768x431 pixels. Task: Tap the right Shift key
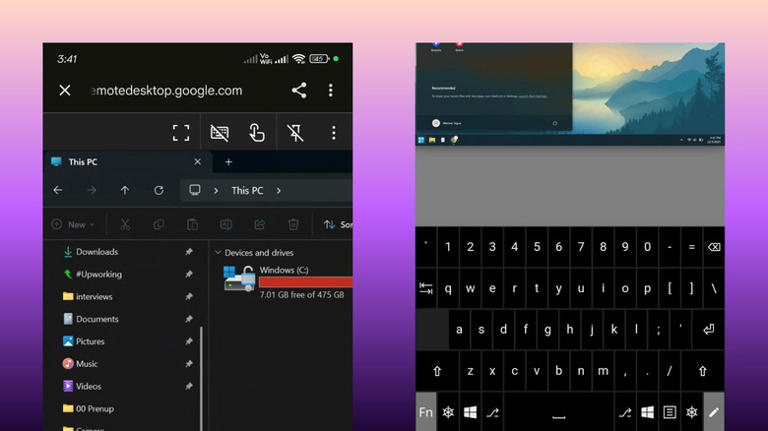(x=702, y=371)
